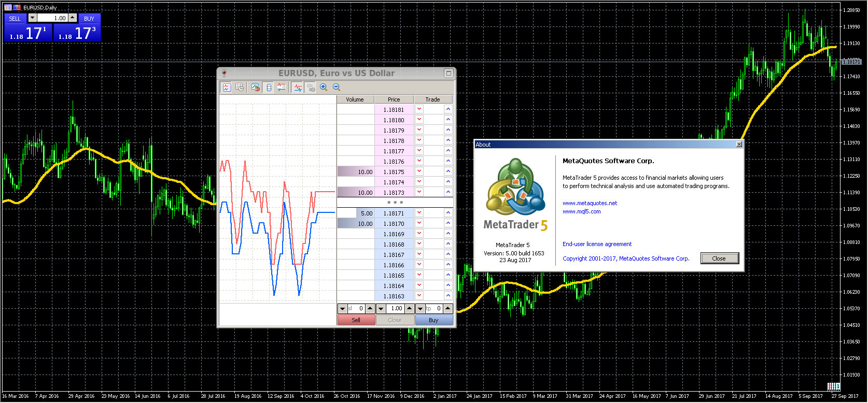Image resolution: width=868 pixels, height=403 pixels.
Task: Click the buy-stop blue arrow at price 1.18181
Action: (448, 109)
